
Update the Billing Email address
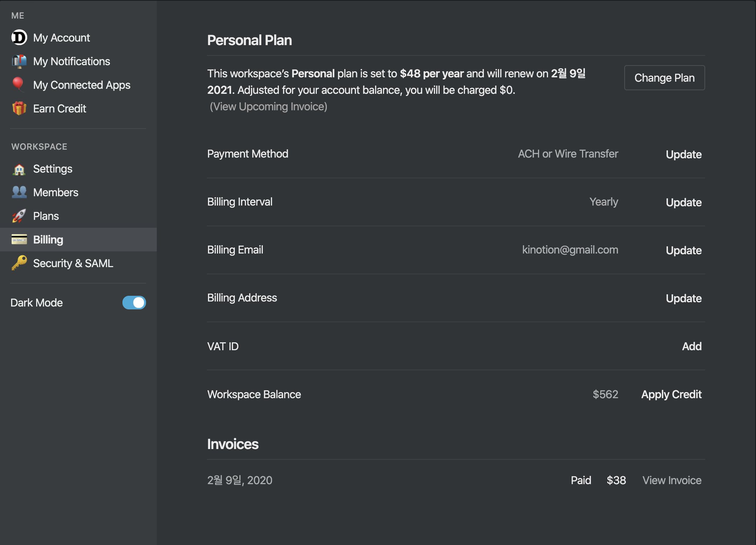tap(683, 250)
